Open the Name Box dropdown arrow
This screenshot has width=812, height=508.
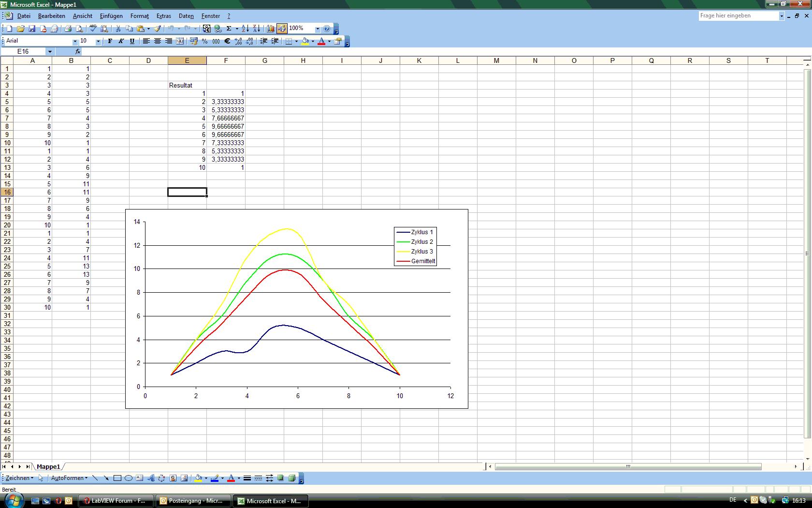(49, 51)
